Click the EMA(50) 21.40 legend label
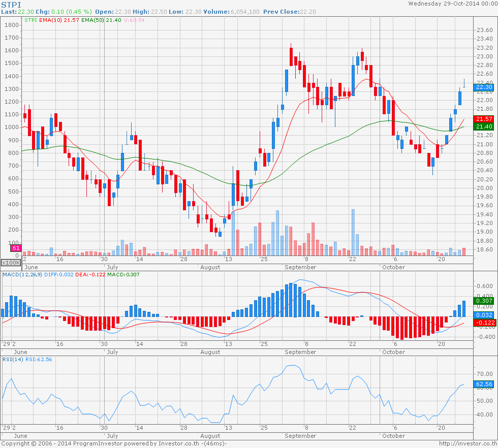 pos(101,20)
